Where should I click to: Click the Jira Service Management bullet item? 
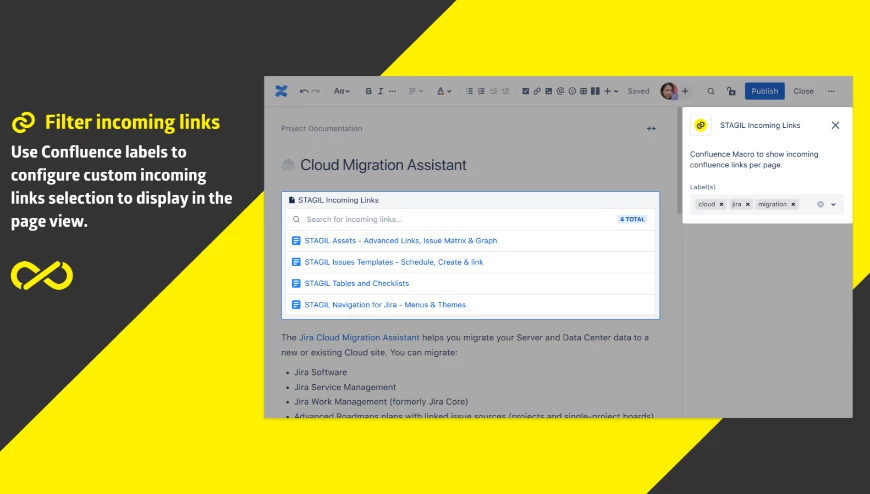point(345,387)
